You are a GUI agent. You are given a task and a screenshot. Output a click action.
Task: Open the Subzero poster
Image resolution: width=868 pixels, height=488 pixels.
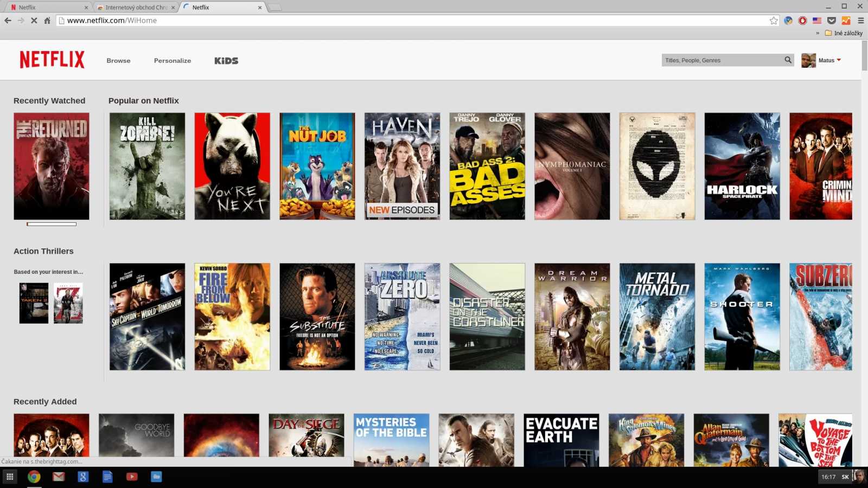click(x=821, y=317)
